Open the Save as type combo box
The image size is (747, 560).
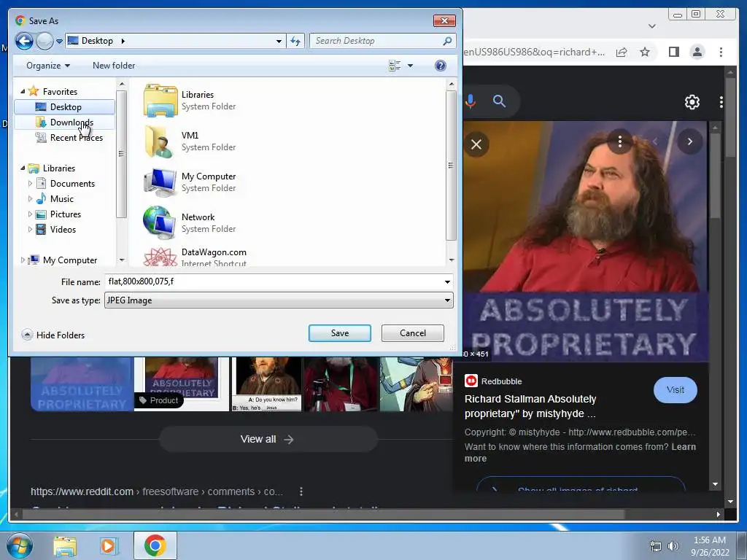click(279, 300)
